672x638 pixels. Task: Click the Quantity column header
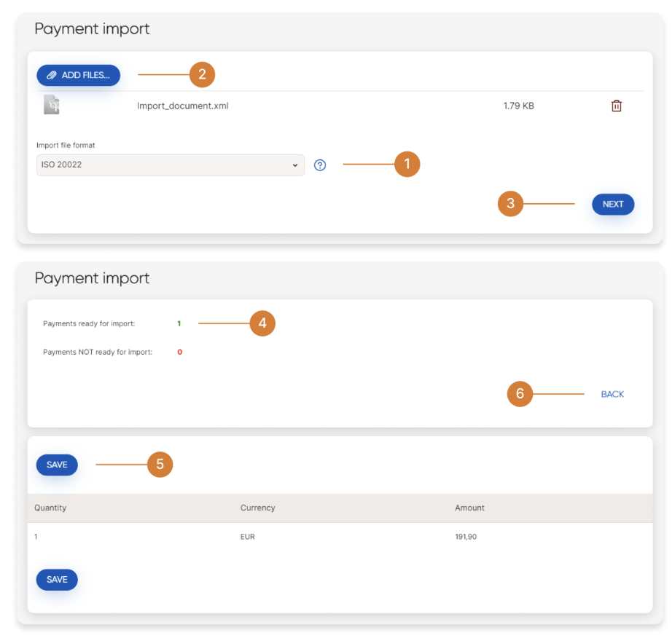coord(50,508)
